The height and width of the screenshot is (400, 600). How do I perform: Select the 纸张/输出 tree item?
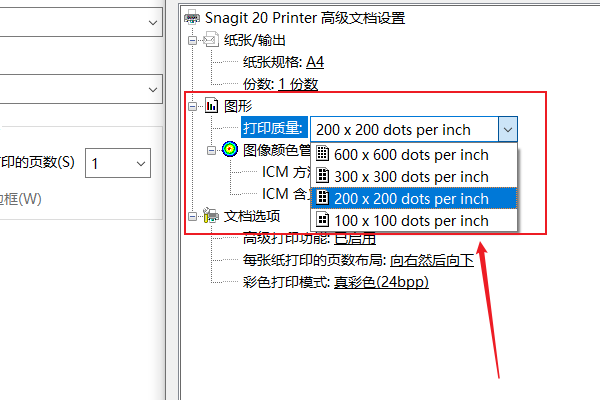point(255,40)
